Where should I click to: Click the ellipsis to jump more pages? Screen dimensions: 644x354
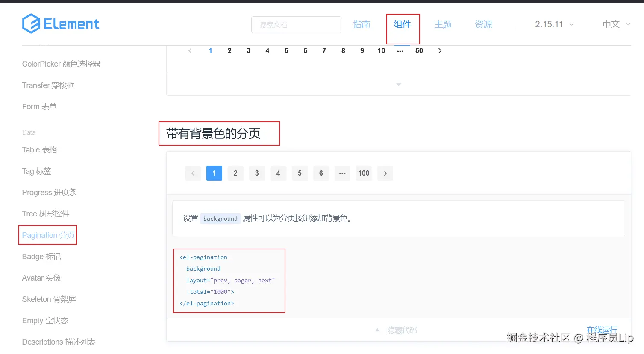tap(342, 173)
